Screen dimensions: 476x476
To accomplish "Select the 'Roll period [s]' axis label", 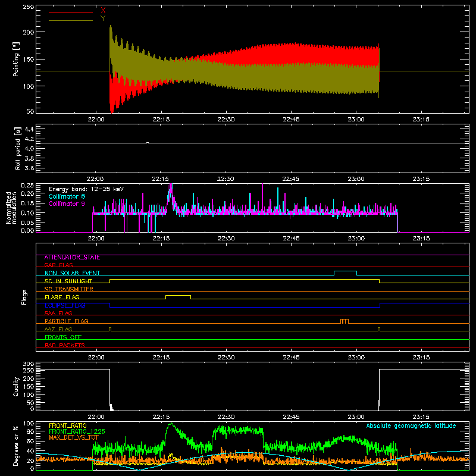I will coord(17,148).
